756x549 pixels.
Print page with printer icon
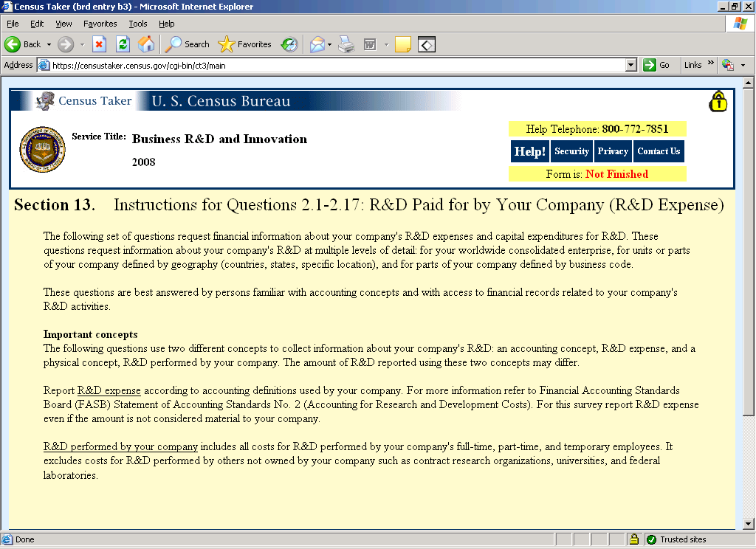346,44
